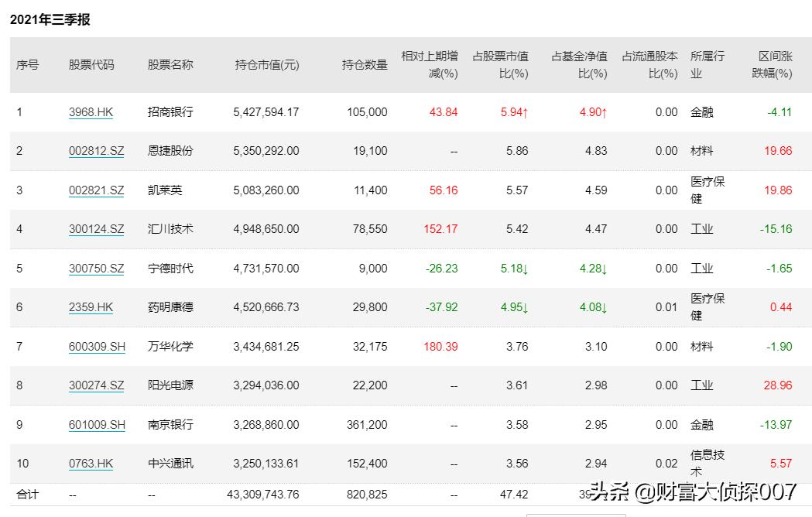Image resolution: width=812 pixels, height=517 pixels.
Task: Click the down arrow beside 5.18
Action: 528,268
